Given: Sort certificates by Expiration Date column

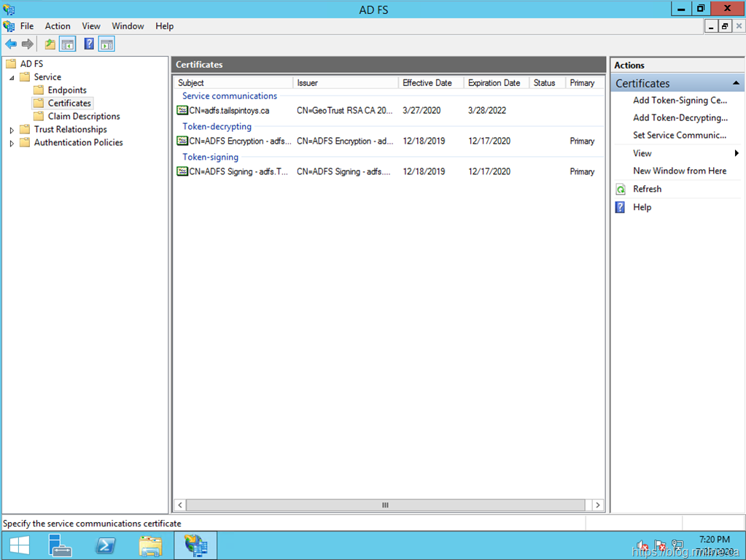Looking at the screenshot, I should point(494,83).
